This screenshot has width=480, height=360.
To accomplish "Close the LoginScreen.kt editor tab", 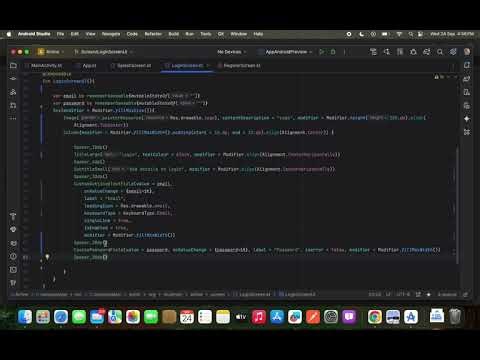I will [208, 66].
